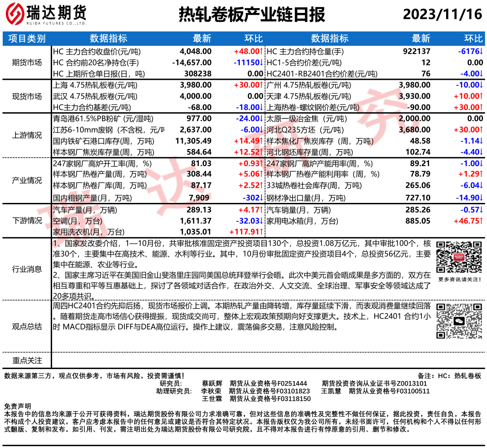
Task: Click the report date 2023/11/16
Action: (x=442, y=15)
